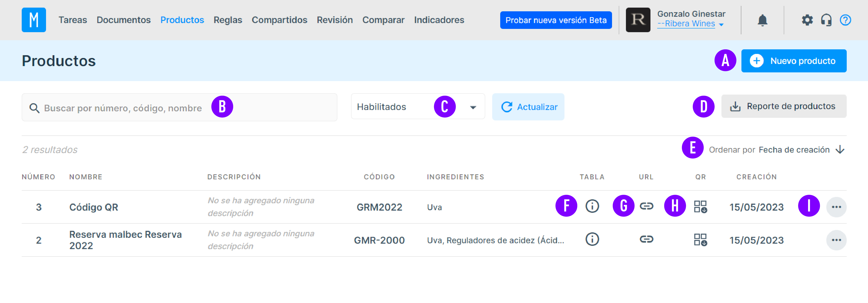Click the notifications bell icon
The height and width of the screenshot is (303, 868).
point(762,20)
